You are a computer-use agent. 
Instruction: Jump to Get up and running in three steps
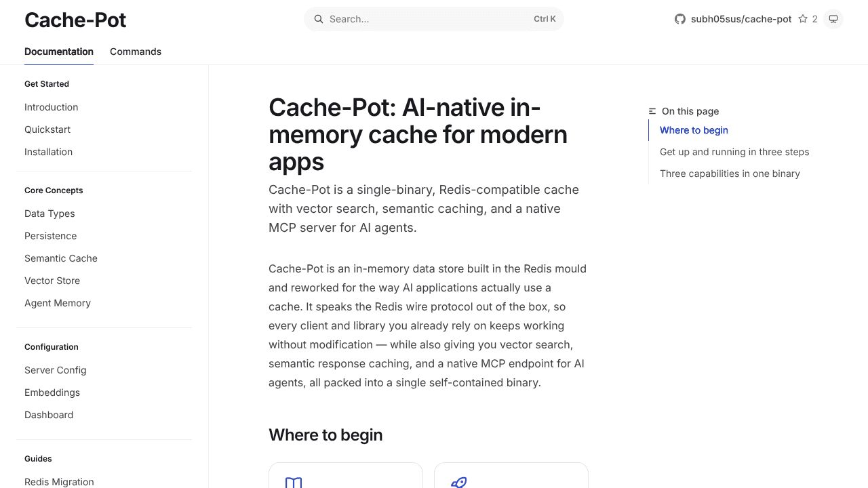point(734,152)
